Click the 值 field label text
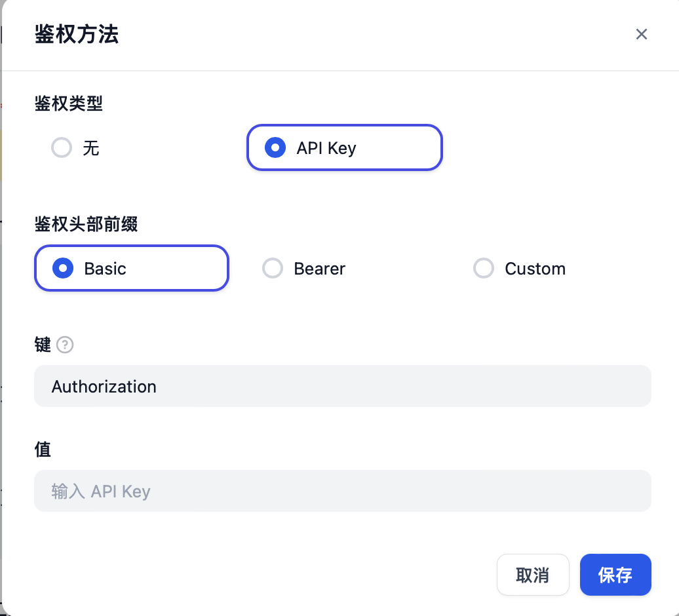 (x=43, y=450)
